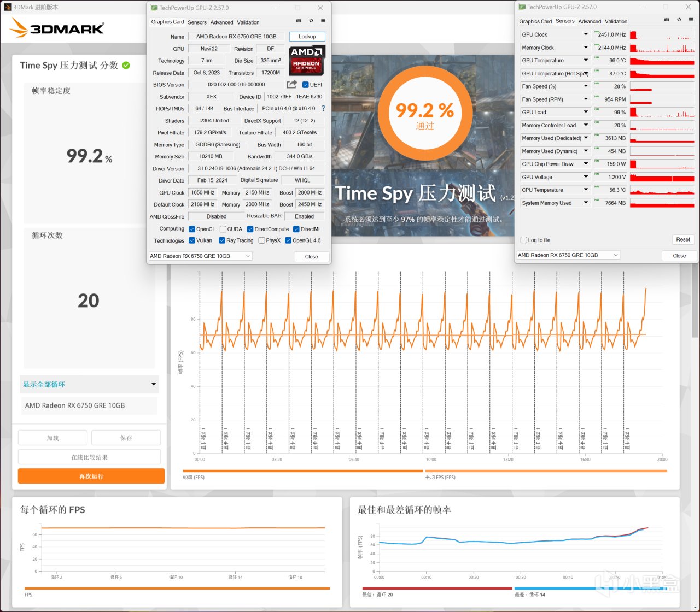700x612 pixels.
Task: Click the Reset button in Sensors window
Action: (683, 239)
